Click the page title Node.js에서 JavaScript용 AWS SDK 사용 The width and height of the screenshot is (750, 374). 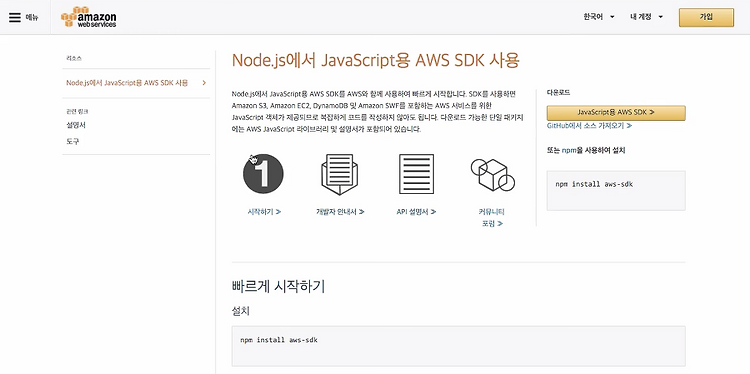[x=375, y=61]
